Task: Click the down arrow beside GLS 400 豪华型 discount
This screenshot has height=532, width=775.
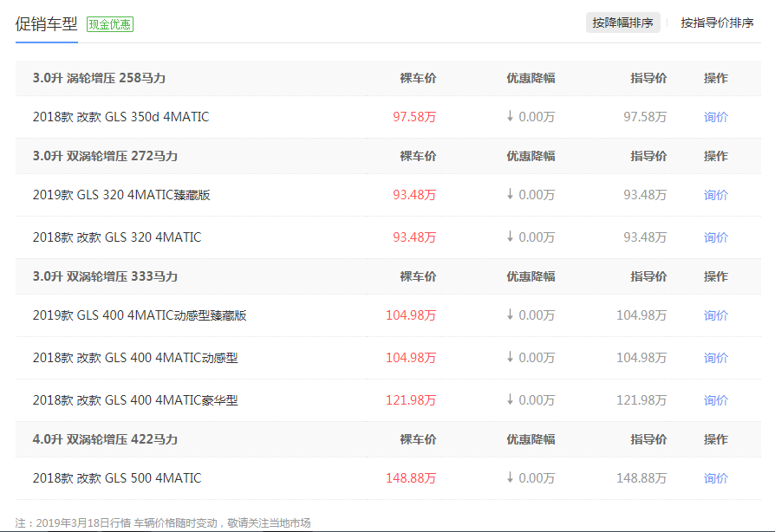Action: [x=510, y=399]
